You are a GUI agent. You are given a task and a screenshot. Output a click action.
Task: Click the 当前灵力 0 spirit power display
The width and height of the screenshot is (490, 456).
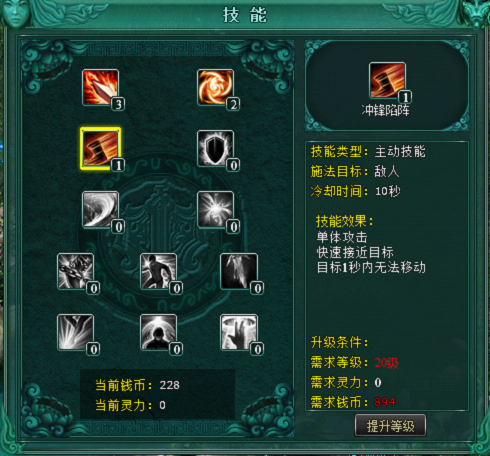130,405
